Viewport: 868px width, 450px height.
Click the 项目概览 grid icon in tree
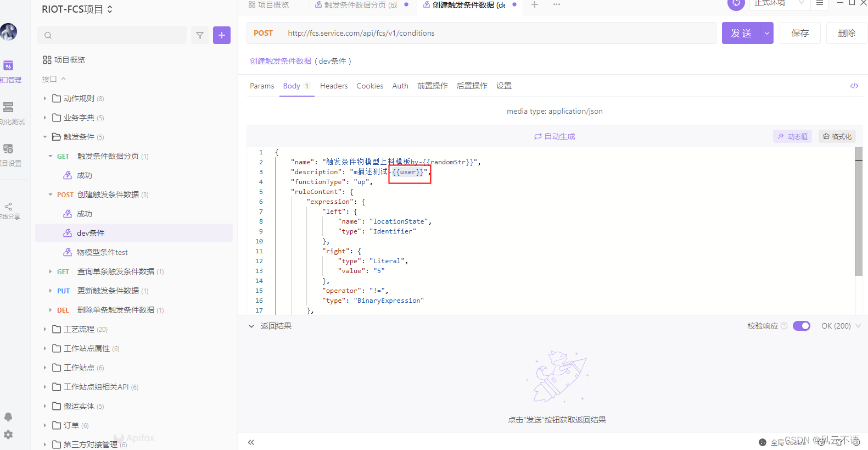(x=47, y=60)
